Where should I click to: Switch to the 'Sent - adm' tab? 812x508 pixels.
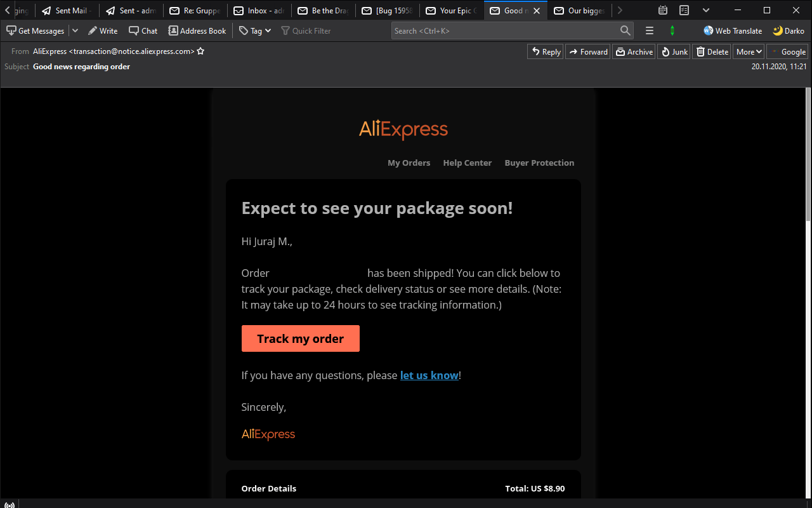131,11
